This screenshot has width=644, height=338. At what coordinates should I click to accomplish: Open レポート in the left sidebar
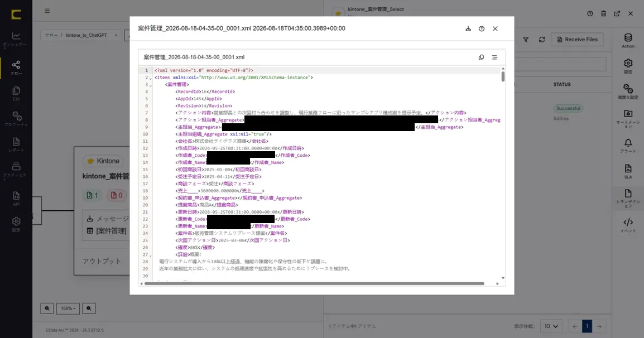tap(16, 144)
